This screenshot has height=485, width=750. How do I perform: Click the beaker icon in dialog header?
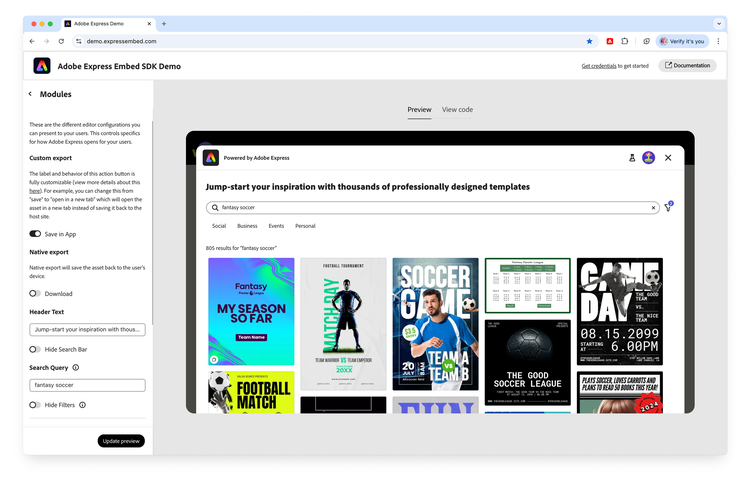(631, 157)
